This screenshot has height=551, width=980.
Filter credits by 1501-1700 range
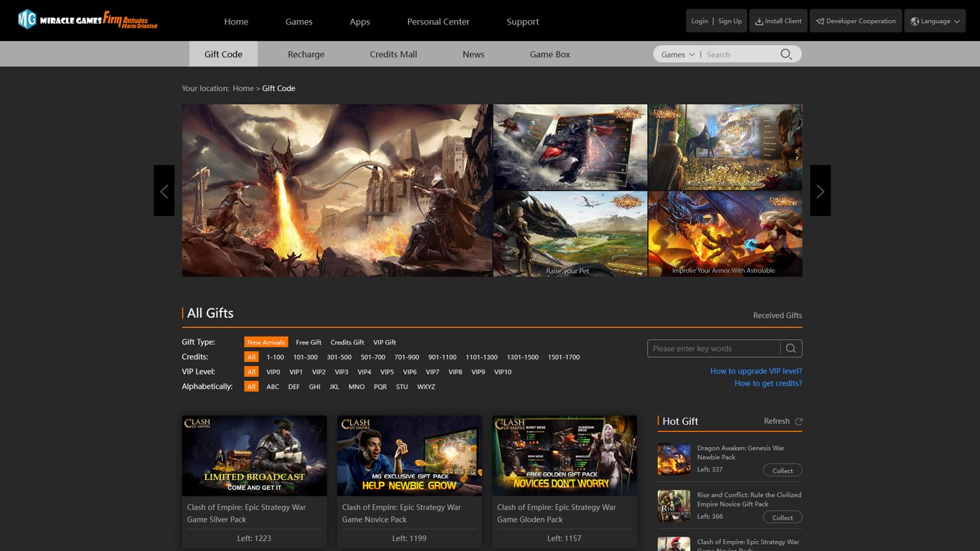(564, 357)
